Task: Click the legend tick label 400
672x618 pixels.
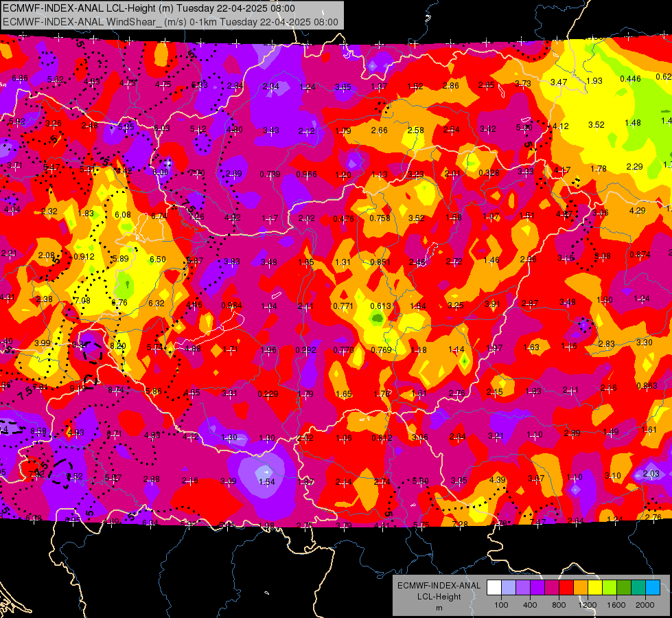Action: tap(530, 605)
